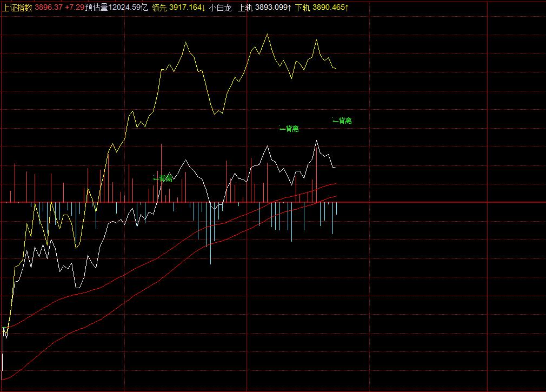The width and height of the screenshot is (546, 392).
Task: Click the 下轨 3890.465 lower band value
Action: [322, 8]
